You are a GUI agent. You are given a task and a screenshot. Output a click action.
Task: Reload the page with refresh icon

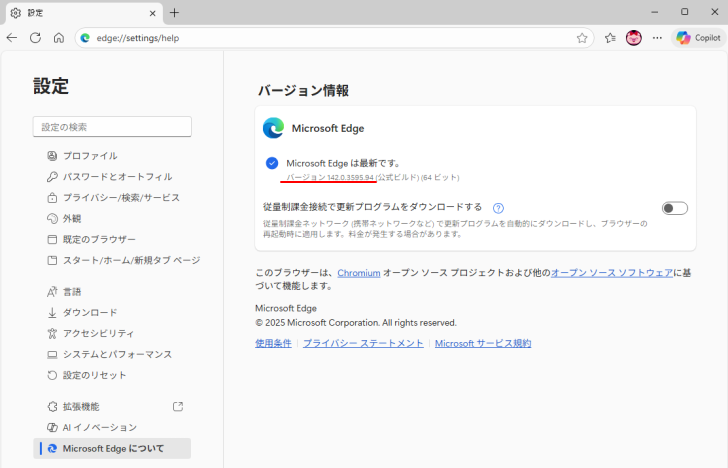point(35,38)
